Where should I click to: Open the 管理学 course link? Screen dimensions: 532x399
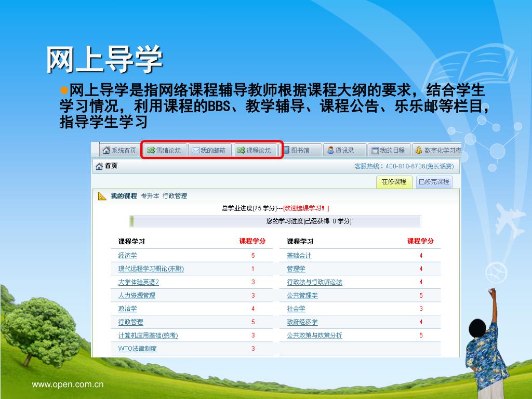point(296,269)
